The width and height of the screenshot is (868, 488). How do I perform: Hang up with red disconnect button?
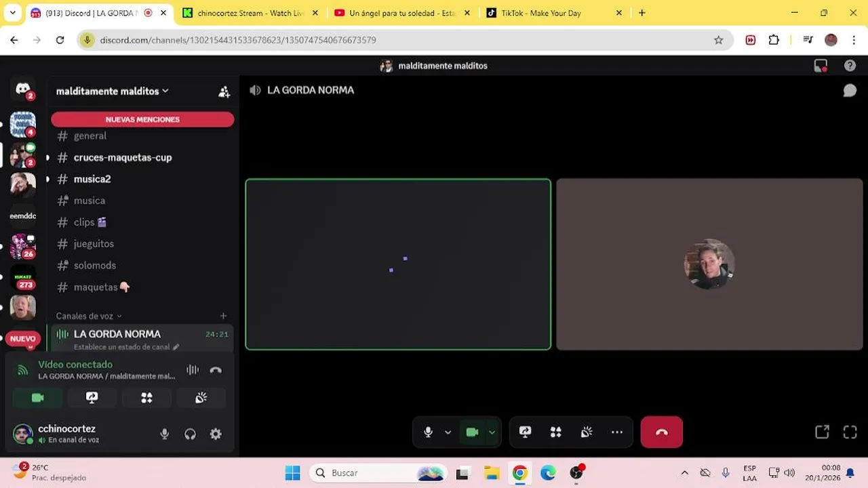tap(662, 432)
